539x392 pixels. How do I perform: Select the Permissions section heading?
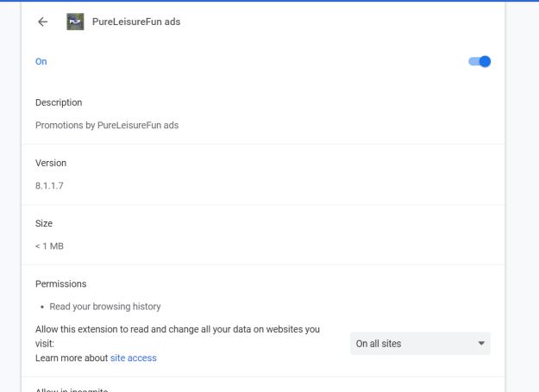(61, 283)
